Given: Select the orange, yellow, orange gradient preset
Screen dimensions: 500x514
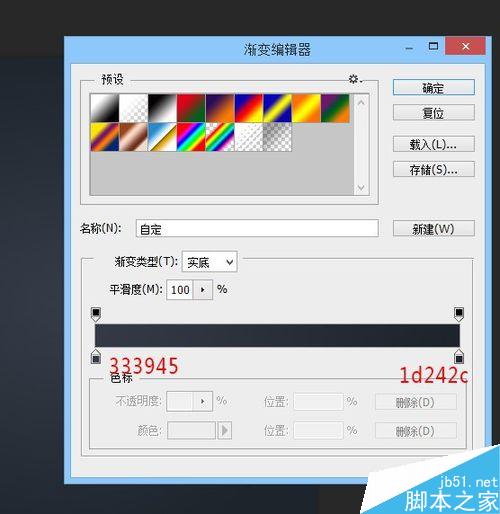Looking at the screenshot, I should click(x=306, y=108).
